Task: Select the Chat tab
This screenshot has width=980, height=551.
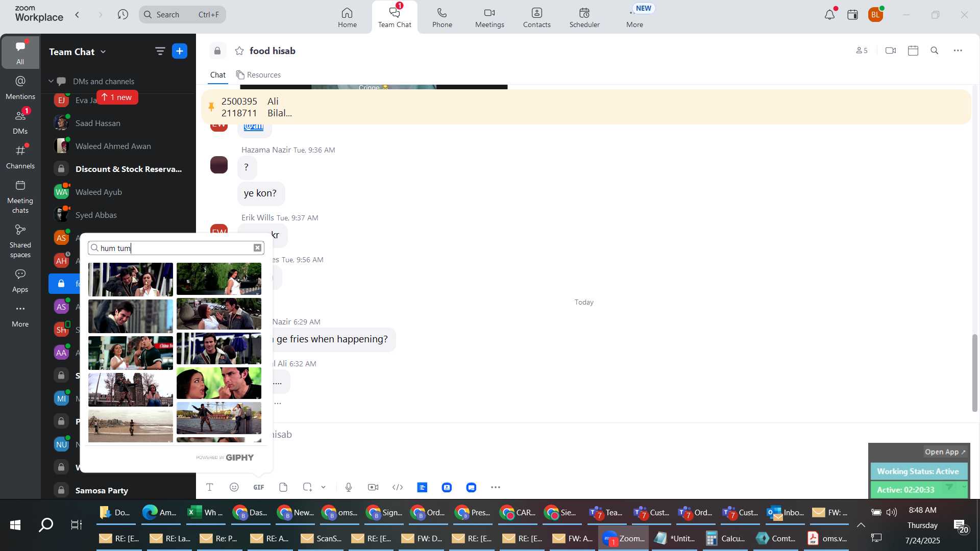Action: [218, 75]
